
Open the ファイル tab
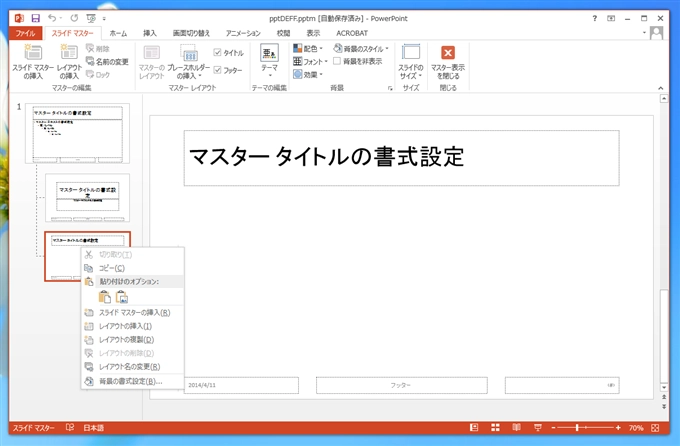pyautogui.click(x=25, y=33)
